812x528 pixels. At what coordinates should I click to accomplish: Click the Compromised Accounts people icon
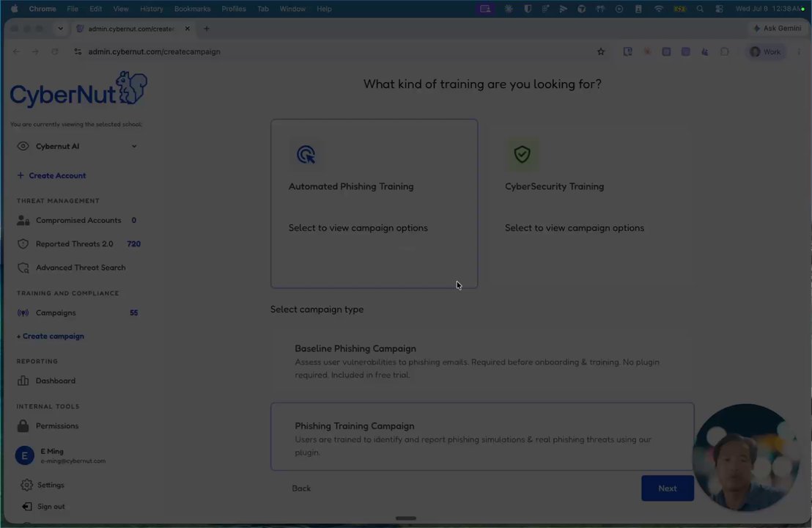[x=23, y=220]
